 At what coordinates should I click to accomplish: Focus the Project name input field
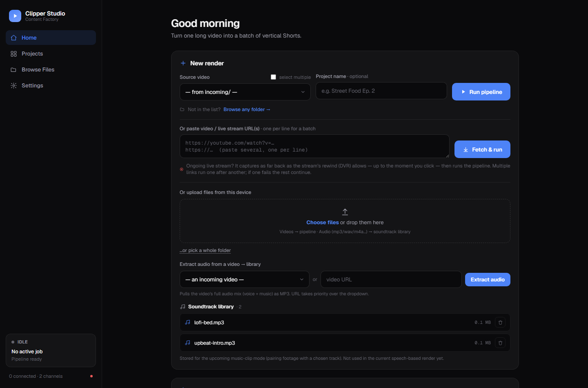[x=381, y=91]
